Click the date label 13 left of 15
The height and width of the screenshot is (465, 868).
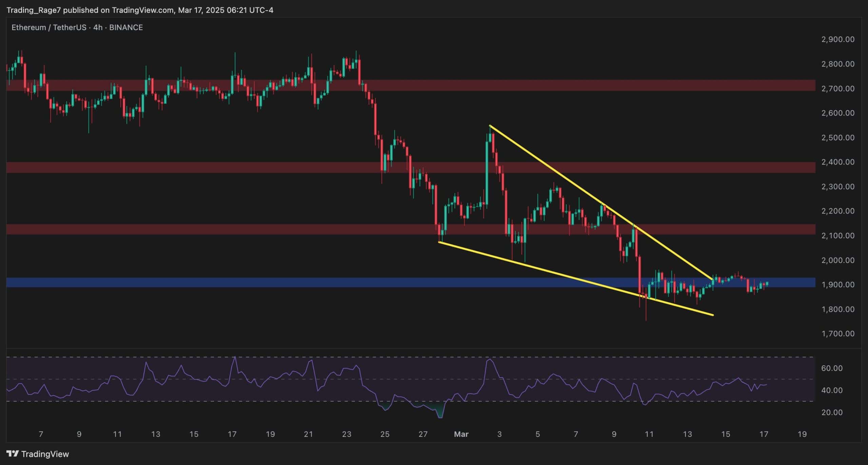(x=155, y=434)
